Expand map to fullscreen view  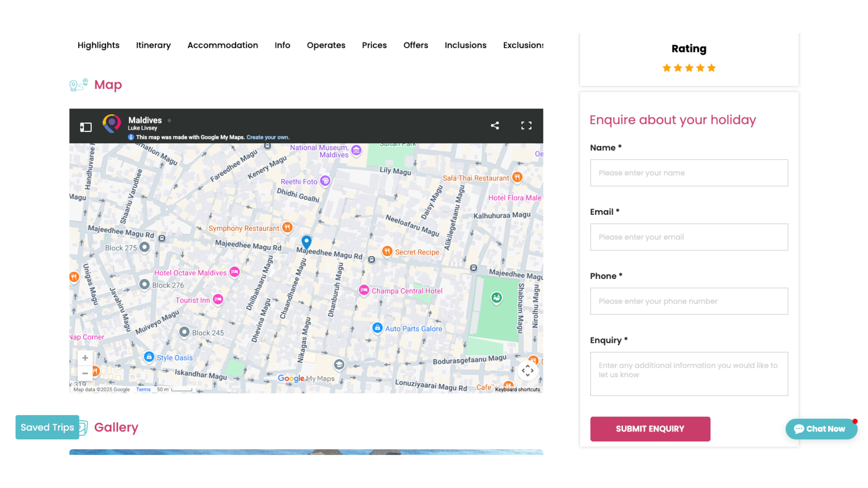(526, 126)
